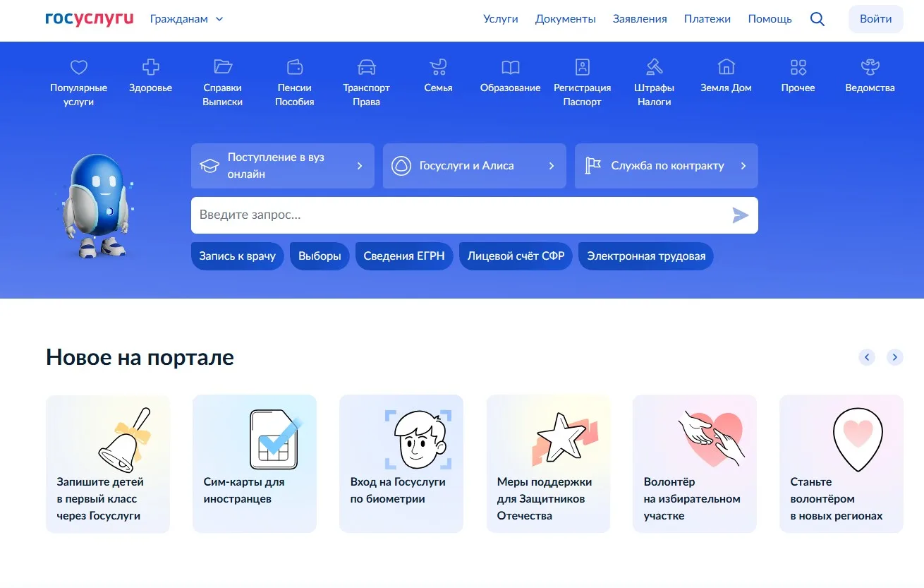Open Популярные услуги heart icon
This screenshot has height=588, width=924.
pos(79,67)
